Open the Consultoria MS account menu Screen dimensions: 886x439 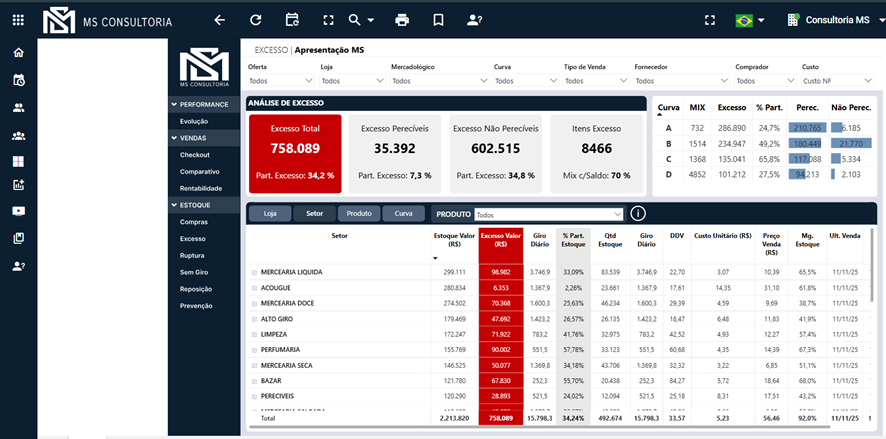(828, 20)
